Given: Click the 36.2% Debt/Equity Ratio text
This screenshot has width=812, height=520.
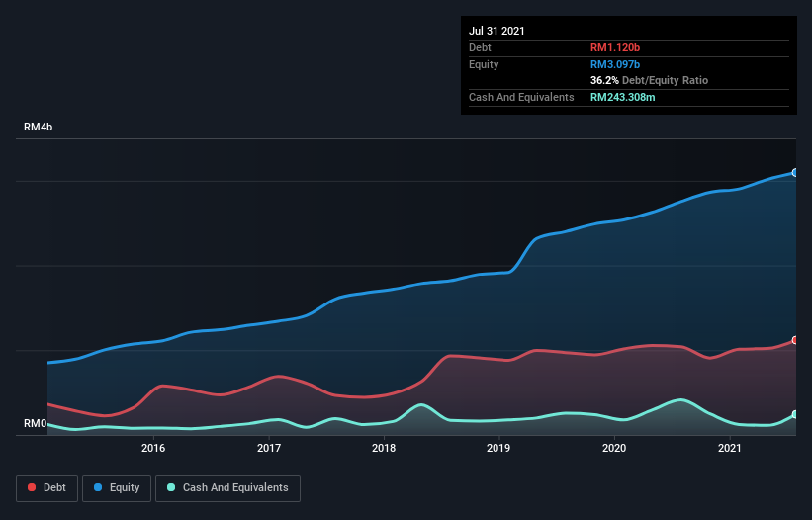Looking at the screenshot, I should 649,80.
